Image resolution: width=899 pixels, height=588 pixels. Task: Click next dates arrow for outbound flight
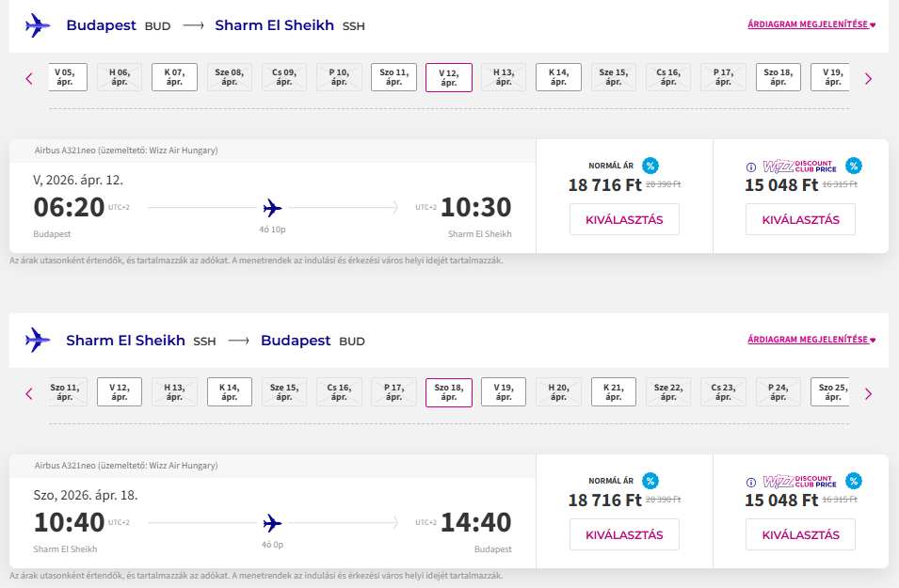pyautogui.click(x=868, y=78)
